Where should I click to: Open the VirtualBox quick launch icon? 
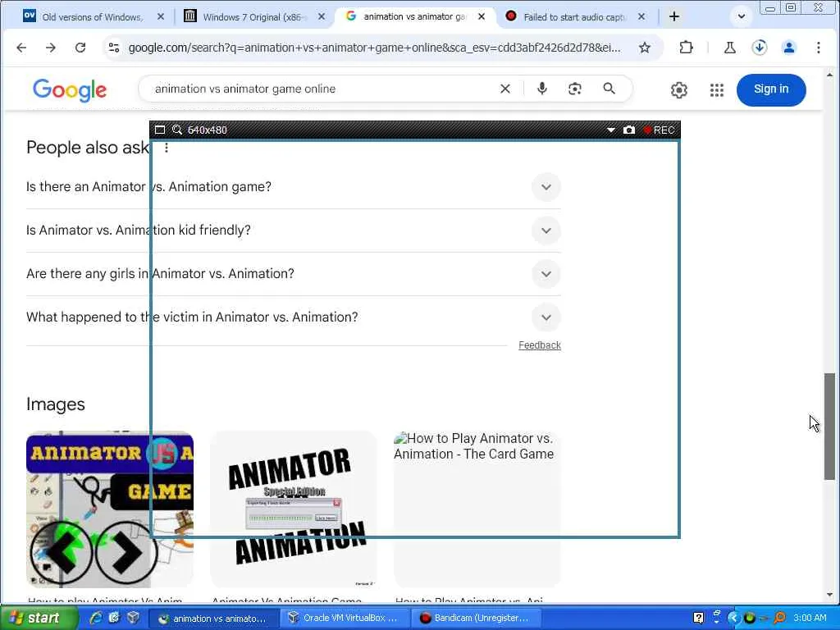[134, 618]
